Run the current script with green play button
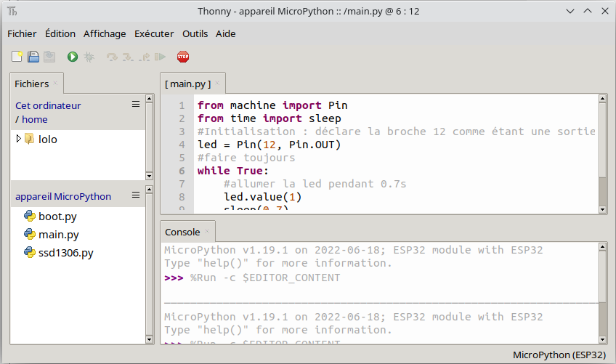Image resolution: width=616 pixels, height=364 pixels. pyautogui.click(x=73, y=57)
